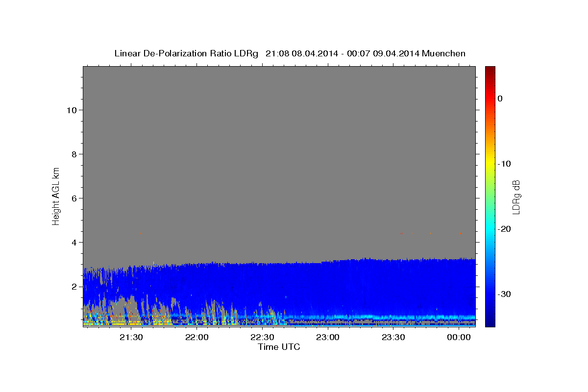Click the height tick label 8
Viewport: 588px width, 392px height.
[x=73, y=154]
